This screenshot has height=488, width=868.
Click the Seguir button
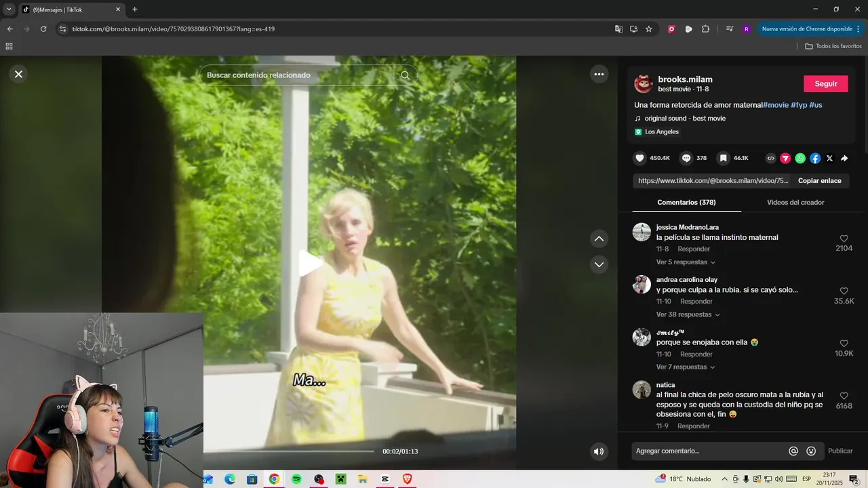point(826,84)
